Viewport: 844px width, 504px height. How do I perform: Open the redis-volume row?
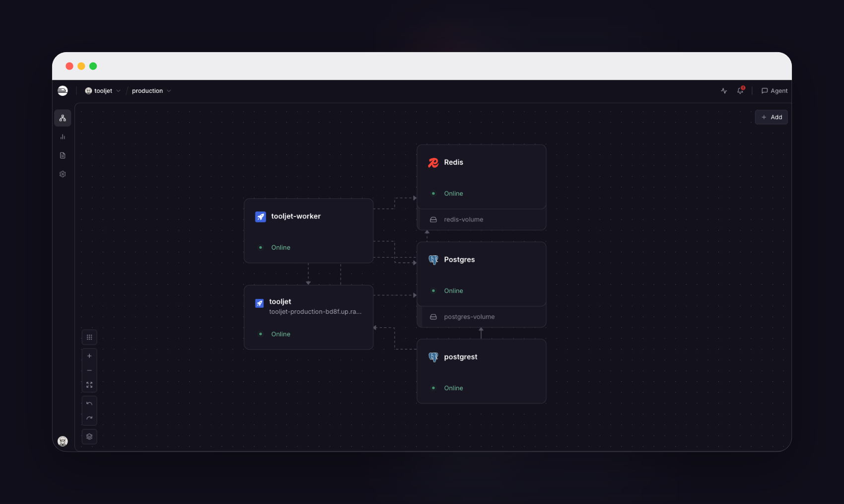click(x=482, y=219)
